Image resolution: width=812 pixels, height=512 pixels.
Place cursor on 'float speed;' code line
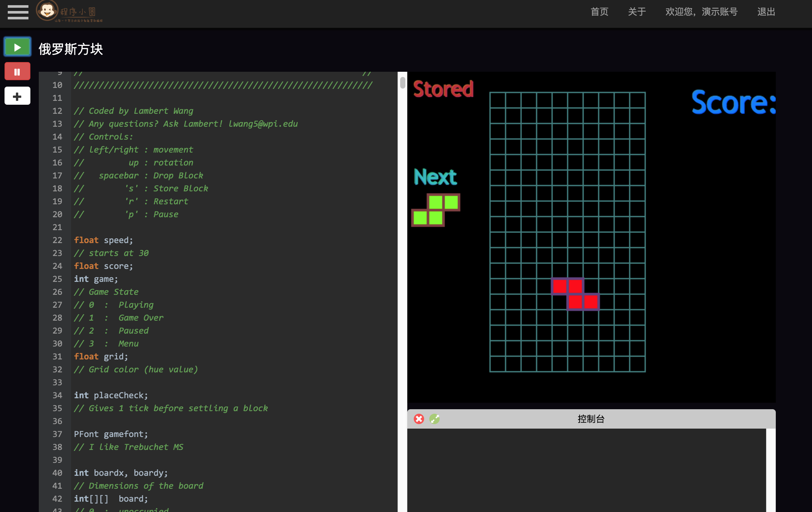click(x=103, y=240)
